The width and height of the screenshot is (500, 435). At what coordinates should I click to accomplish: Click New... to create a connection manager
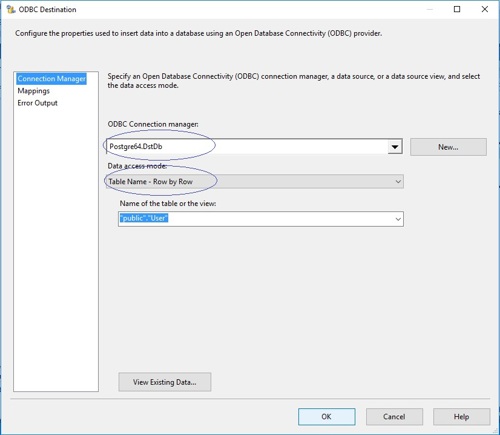coord(448,147)
